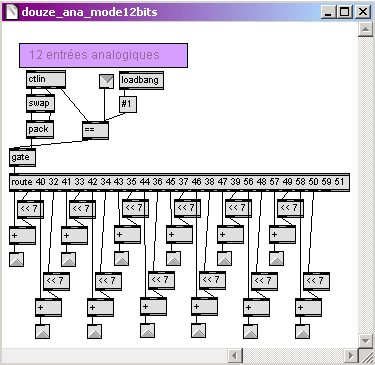Select the swap object
Image resolution: width=375 pixels, height=365 pixels.
click(40, 103)
